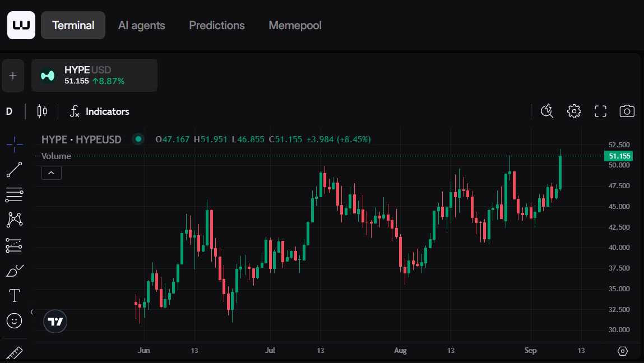Switch to the AI agents tab
This screenshot has height=363, width=644.
141,25
